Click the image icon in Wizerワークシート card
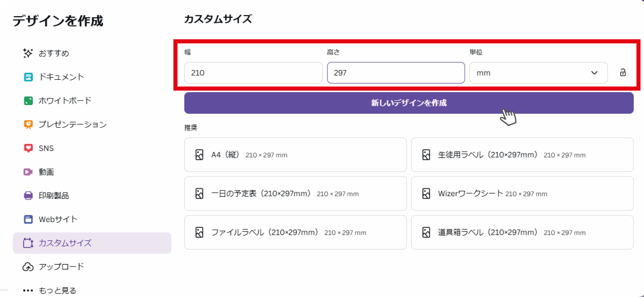644x297 pixels. 426,194
